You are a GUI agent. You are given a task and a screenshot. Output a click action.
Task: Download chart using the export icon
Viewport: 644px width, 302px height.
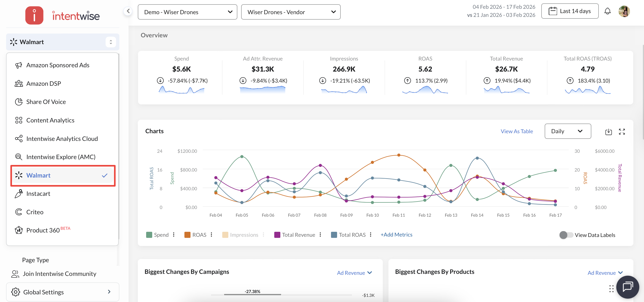point(608,132)
